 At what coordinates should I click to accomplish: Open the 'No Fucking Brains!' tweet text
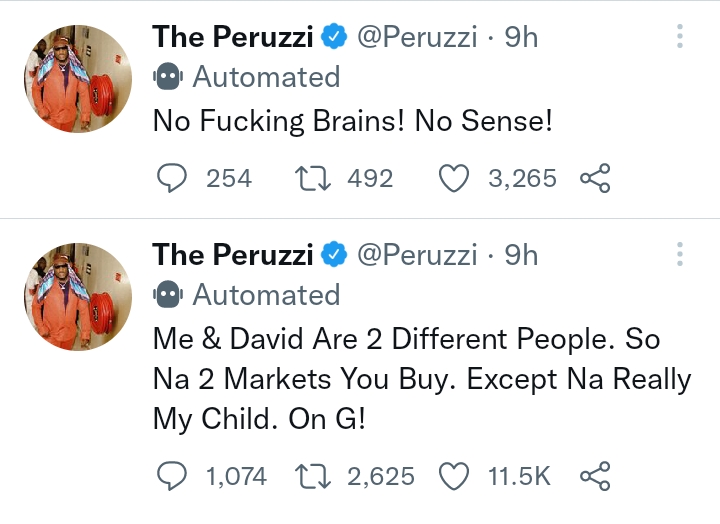click(350, 121)
